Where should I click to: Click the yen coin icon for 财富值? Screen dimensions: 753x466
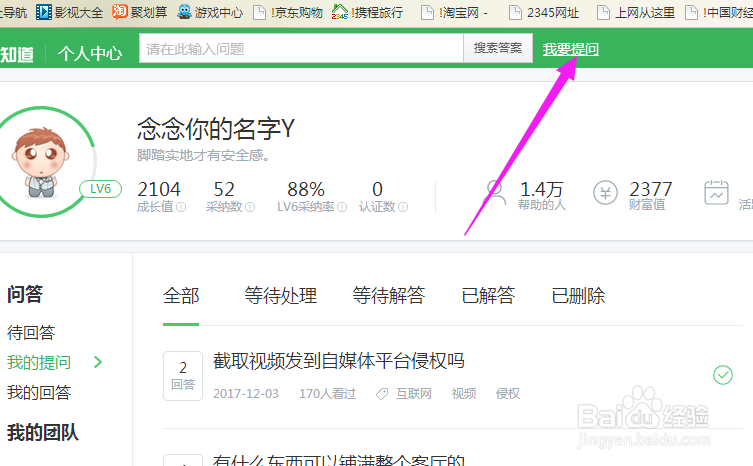pyautogui.click(x=605, y=193)
